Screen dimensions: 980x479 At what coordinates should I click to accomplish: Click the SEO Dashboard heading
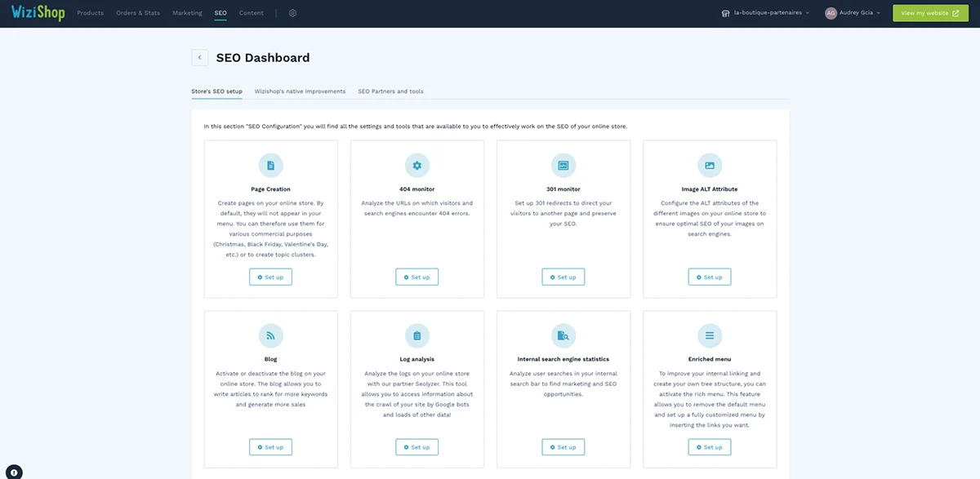[x=263, y=58]
